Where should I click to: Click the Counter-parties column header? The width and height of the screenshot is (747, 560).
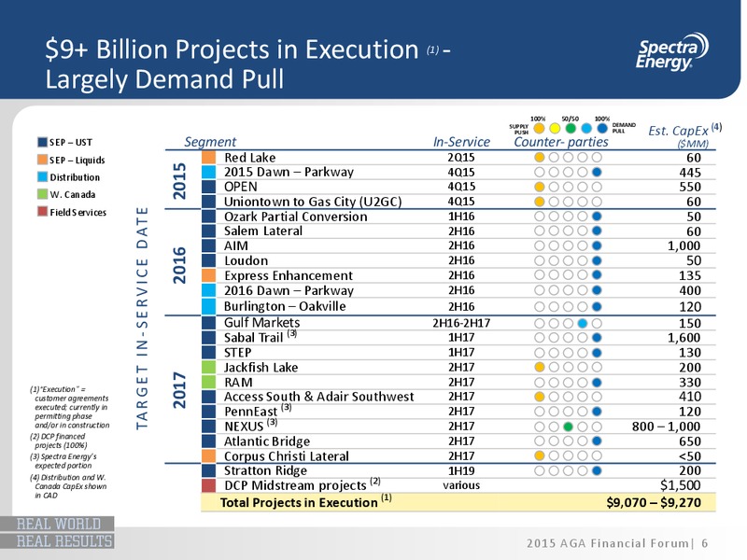point(561,142)
